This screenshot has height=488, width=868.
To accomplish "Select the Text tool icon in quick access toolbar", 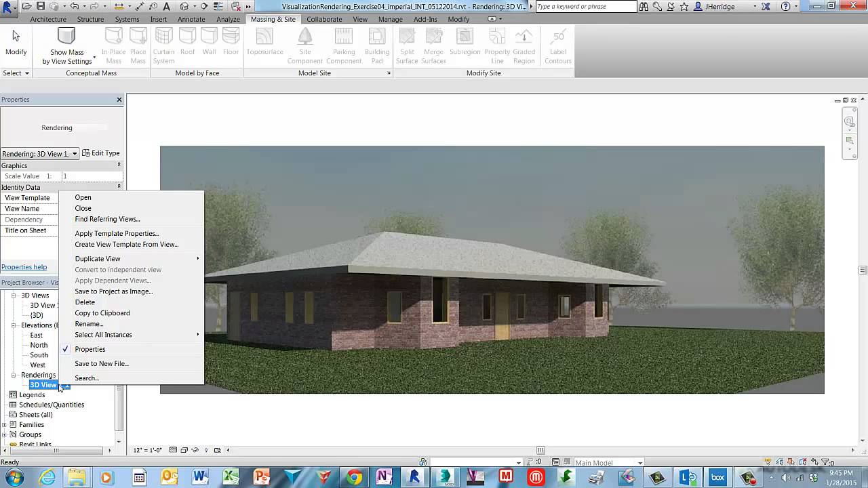I will pyautogui.click(x=167, y=6).
